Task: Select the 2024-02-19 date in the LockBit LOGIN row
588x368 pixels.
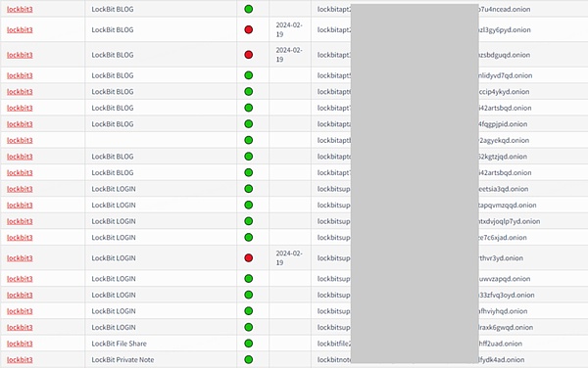Action: pos(289,258)
